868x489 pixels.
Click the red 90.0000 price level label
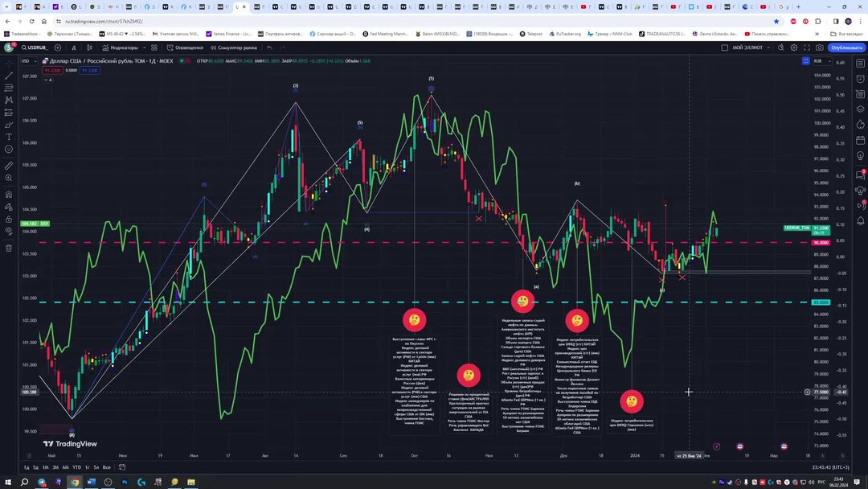point(821,243)
